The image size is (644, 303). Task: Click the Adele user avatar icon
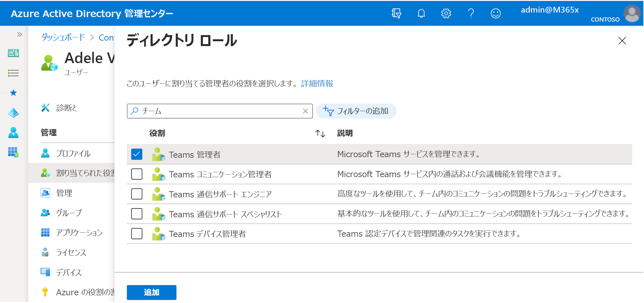pos(49,63)
